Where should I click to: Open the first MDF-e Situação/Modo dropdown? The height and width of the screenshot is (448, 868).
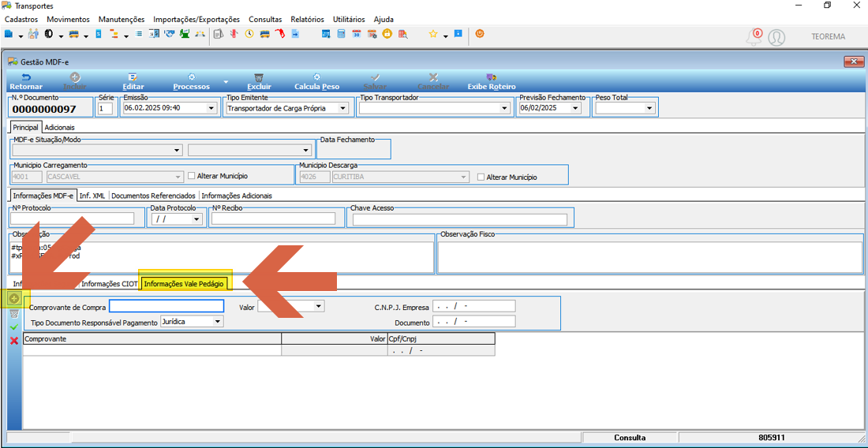tap(177, 150)
